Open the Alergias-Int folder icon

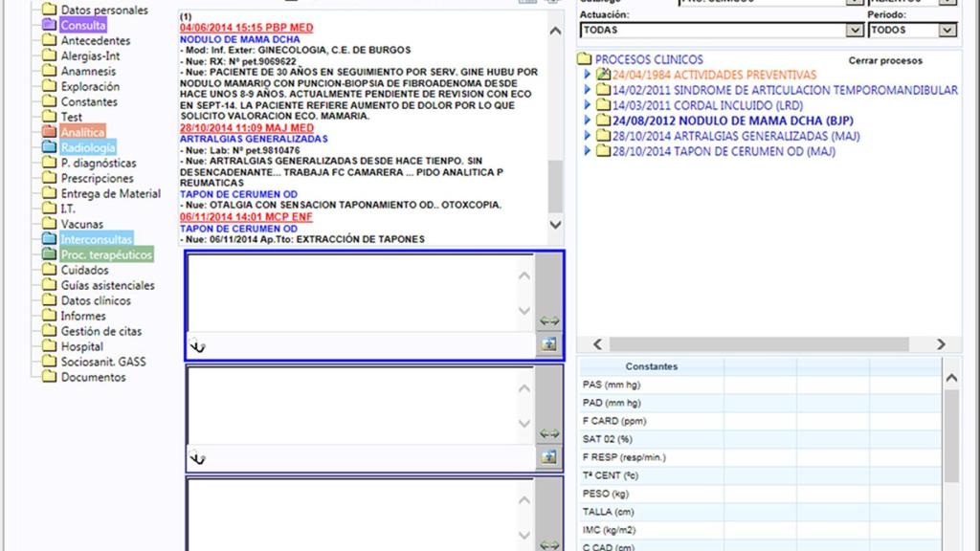(x=49, y=56)
